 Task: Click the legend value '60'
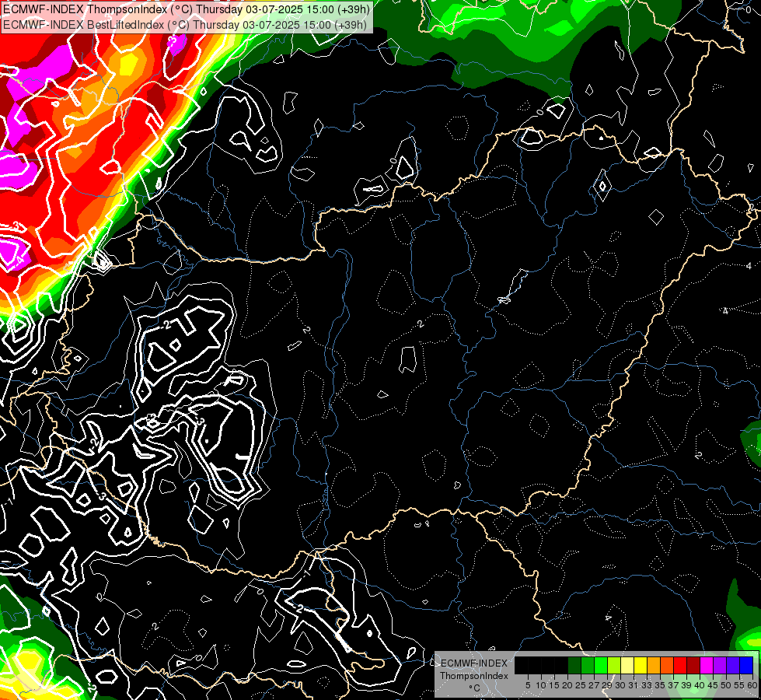pyautogui.click(x=752, y=685)
